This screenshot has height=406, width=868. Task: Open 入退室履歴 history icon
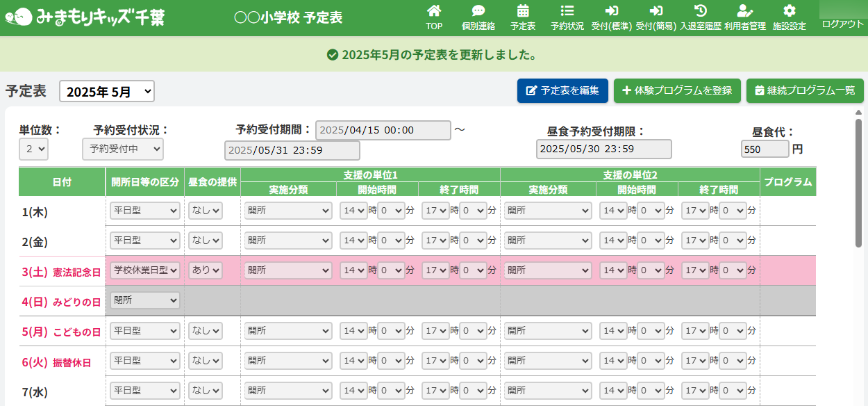(x=701, y=17)
